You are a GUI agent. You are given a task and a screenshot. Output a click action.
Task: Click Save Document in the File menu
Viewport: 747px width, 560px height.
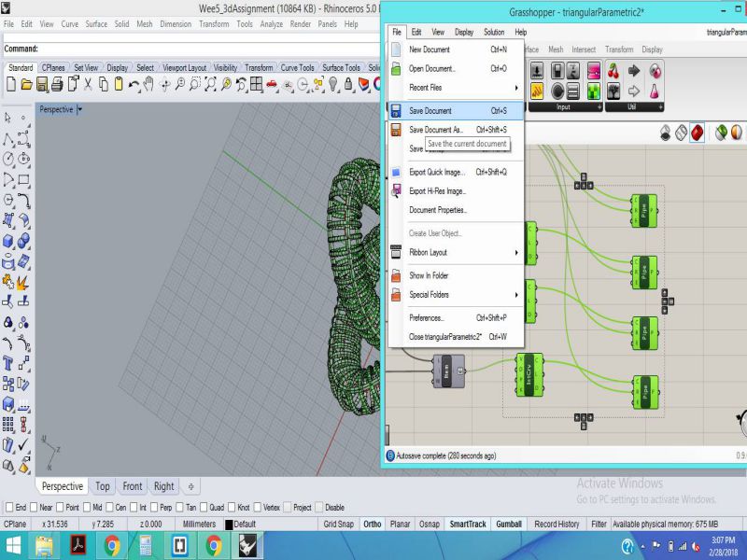click(430, 111)
